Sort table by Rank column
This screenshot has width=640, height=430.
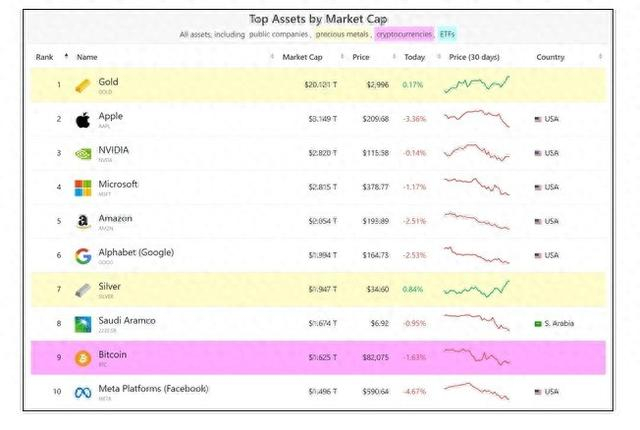(x=46, y=57)
